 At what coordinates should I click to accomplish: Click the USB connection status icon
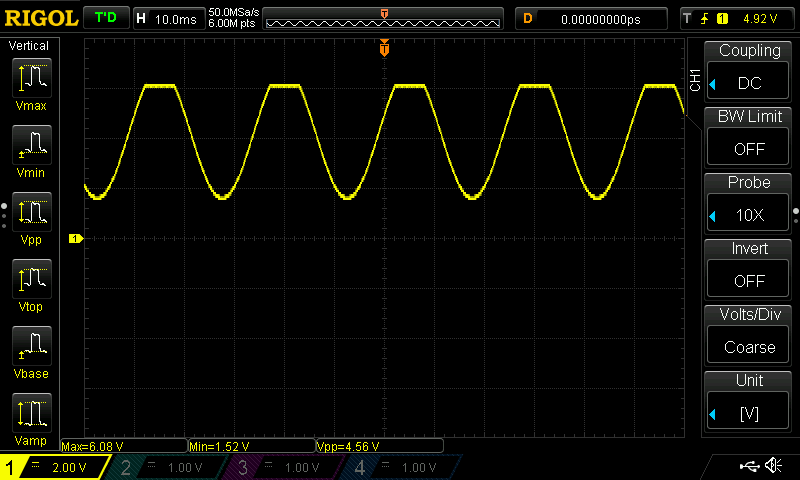tap(749, 465)
